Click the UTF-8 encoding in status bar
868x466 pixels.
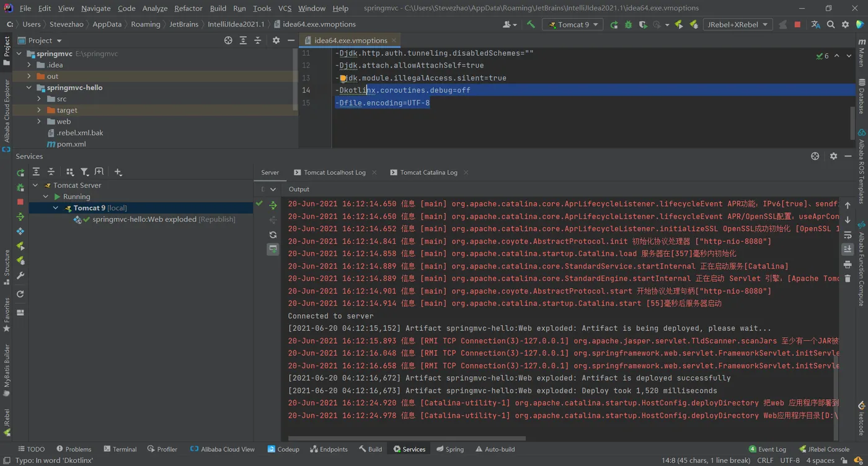790,460
